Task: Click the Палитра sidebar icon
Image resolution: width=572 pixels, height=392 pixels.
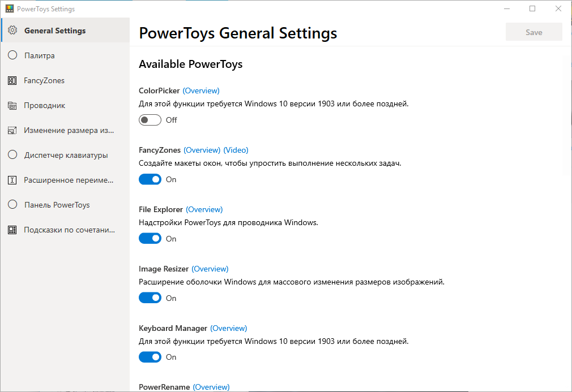Action: point(12,55)
